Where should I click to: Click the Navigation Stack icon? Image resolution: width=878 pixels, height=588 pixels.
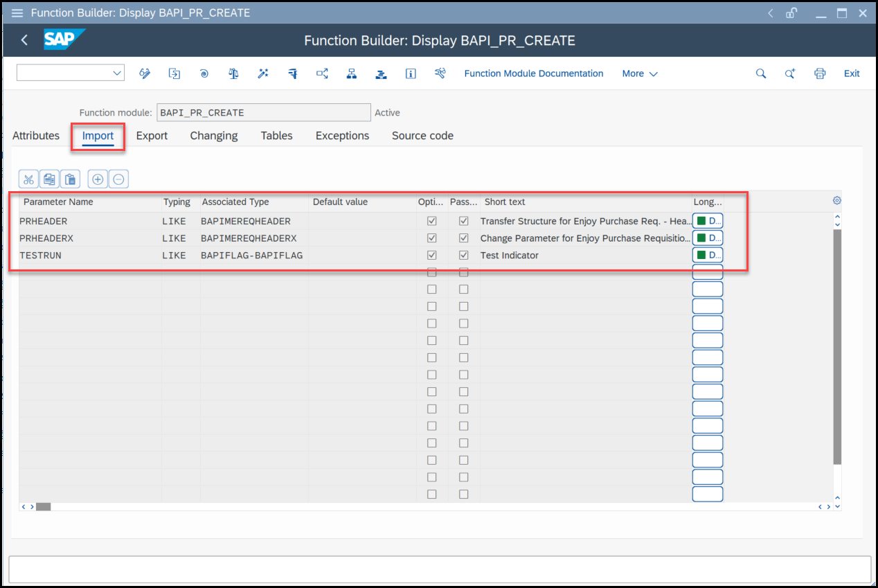coord(381,73)
